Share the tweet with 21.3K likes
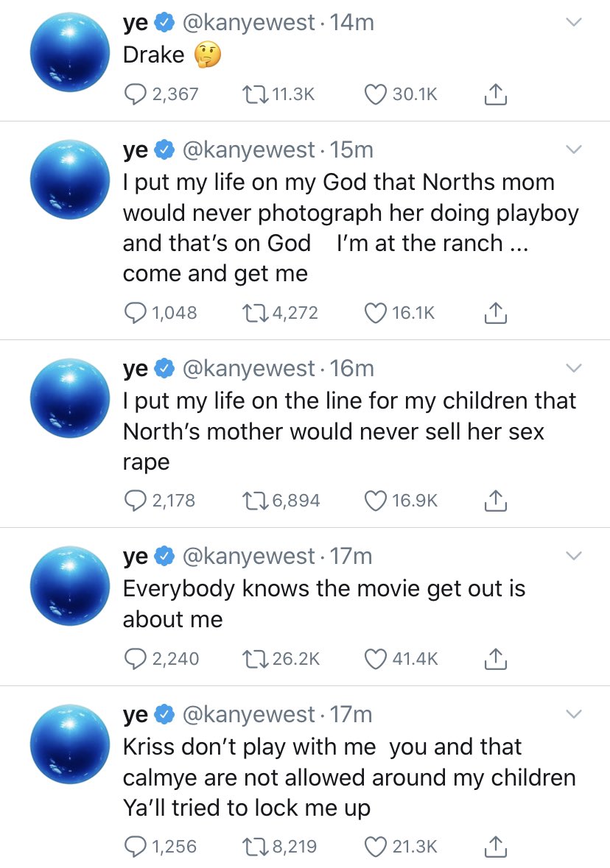The width and height of the screenshot is (610, 868). point(496,847)
